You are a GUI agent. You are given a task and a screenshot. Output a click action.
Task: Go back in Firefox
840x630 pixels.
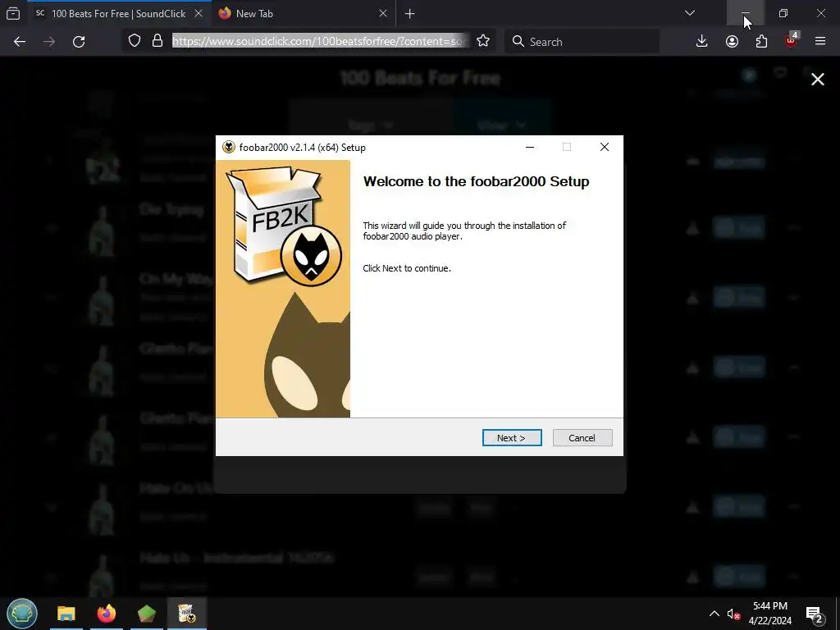coord(20,41)
